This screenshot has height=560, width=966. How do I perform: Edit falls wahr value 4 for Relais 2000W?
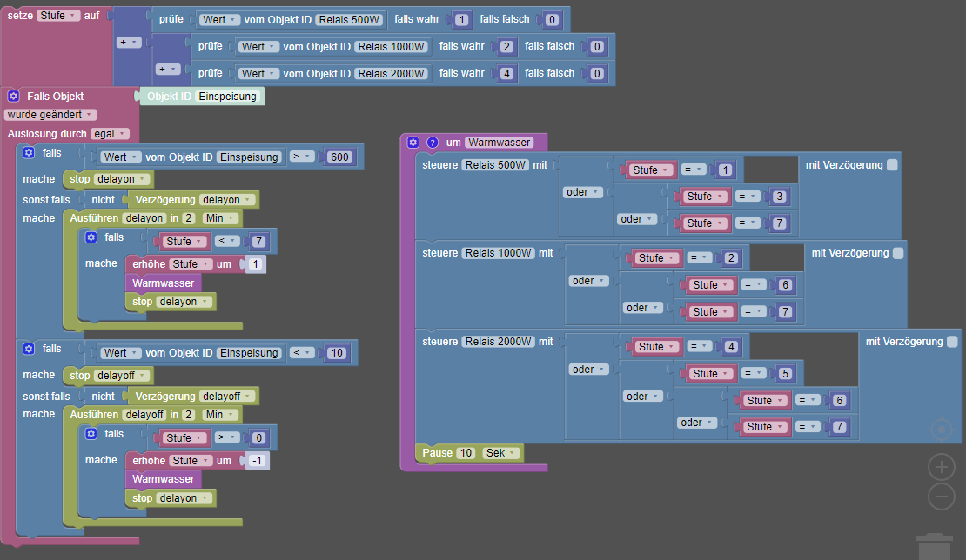506,73
